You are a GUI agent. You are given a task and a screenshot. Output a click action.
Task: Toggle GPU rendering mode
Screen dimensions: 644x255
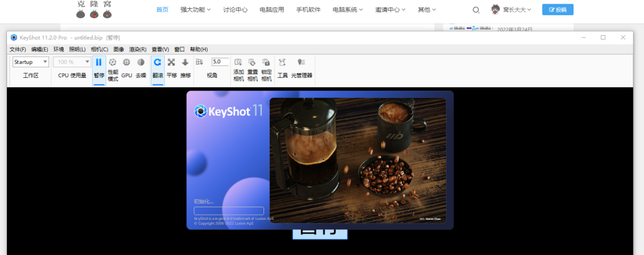[126, 68]
